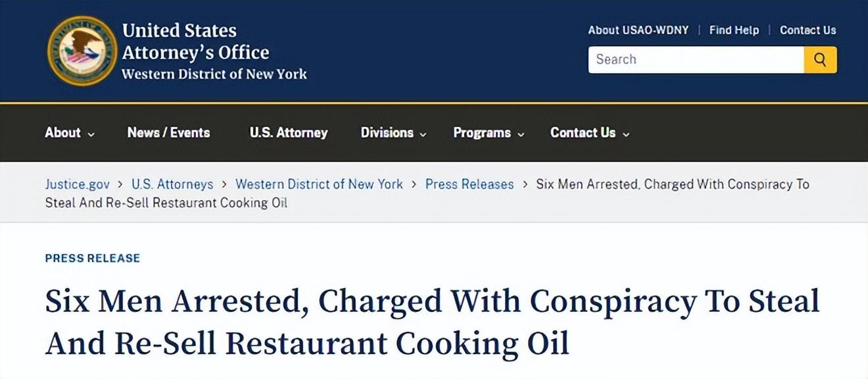This screenshot has width=868, height=379.
Task: Open the News / Events menu item
Action: (168, 133)
